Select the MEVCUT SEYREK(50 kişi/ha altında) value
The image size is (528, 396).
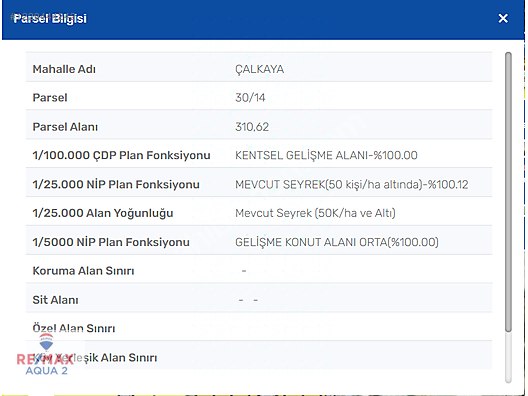pyautogui.click(x=352, y=185)
